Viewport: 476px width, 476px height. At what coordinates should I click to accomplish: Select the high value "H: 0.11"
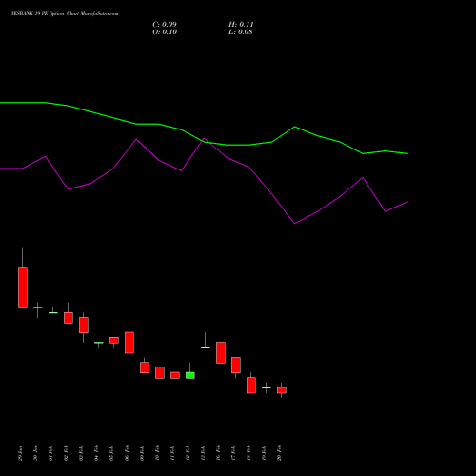(x=241, y=25)
